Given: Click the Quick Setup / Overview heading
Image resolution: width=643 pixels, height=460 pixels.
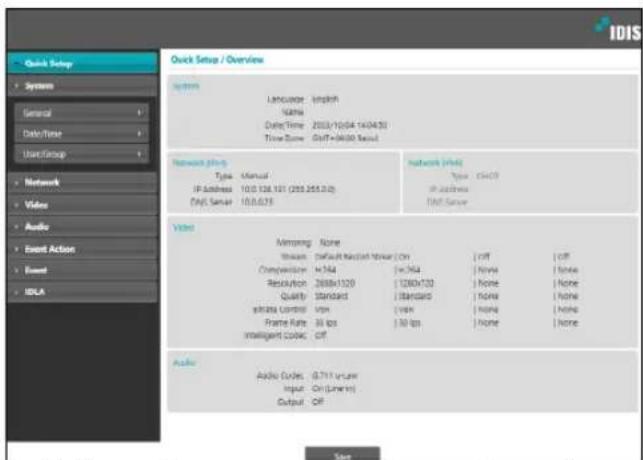Looking at the screenshot, I should (217, 60).
